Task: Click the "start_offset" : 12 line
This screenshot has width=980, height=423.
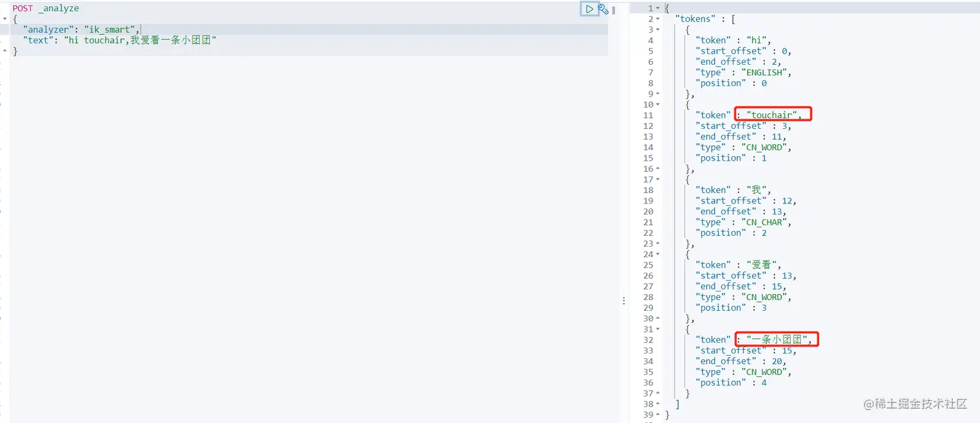Action: click(x=746, y=201)
